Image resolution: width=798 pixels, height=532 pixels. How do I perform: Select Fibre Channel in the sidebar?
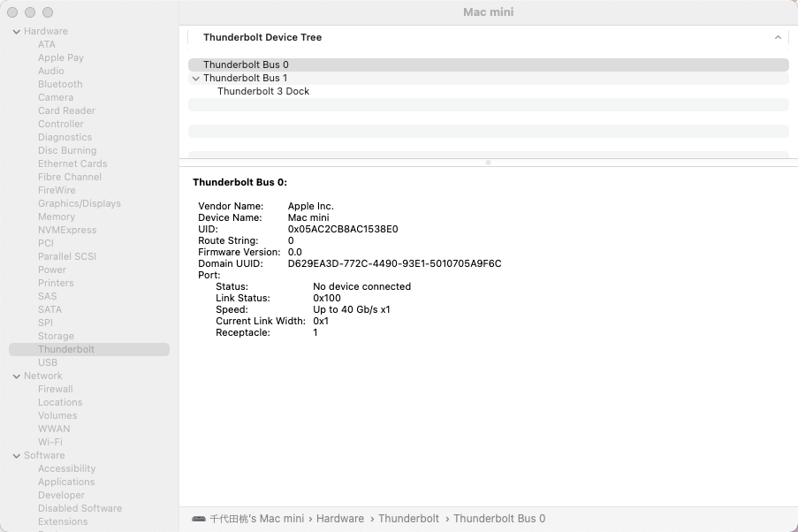point(69,177)
